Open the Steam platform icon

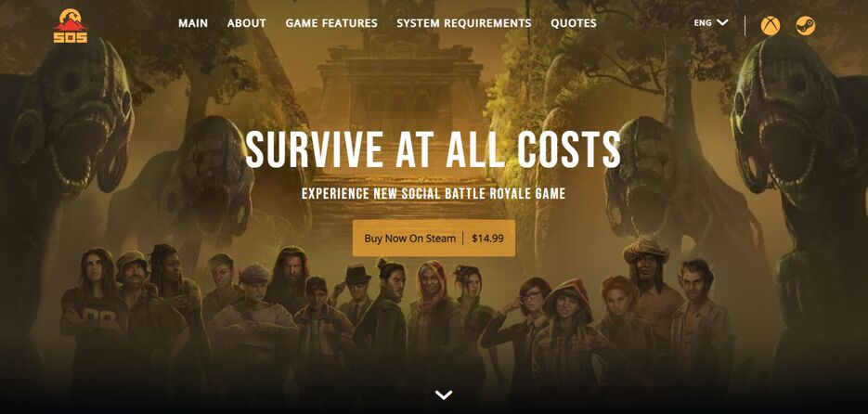[805, 25]
